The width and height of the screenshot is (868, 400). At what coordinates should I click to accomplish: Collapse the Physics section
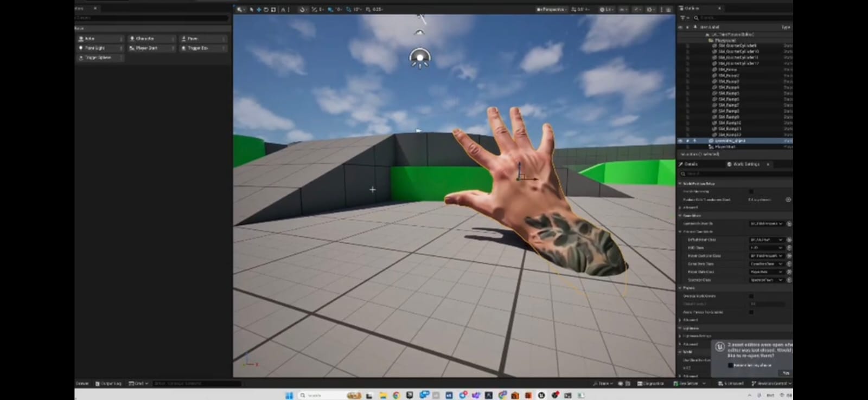point(680,288)
